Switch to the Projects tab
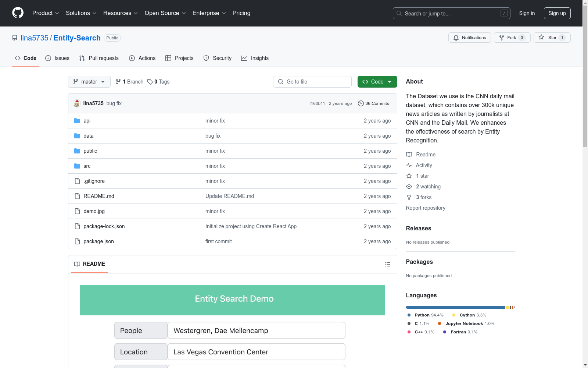Screen dimensions: 588x368 (179, 58)
